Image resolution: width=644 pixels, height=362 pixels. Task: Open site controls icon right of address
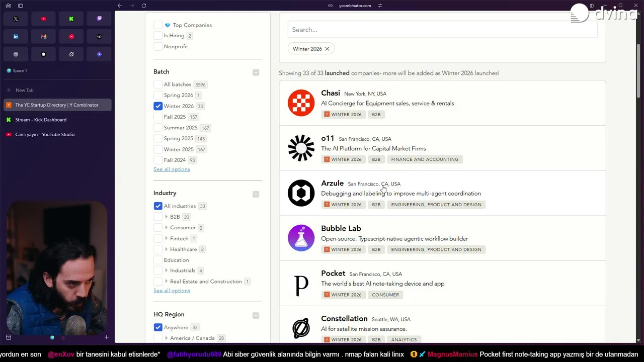(x=380, y=6)
